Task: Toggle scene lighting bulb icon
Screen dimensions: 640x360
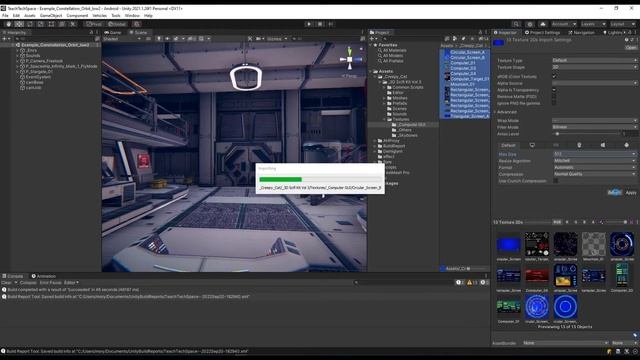Action: (x=159, y=39)
